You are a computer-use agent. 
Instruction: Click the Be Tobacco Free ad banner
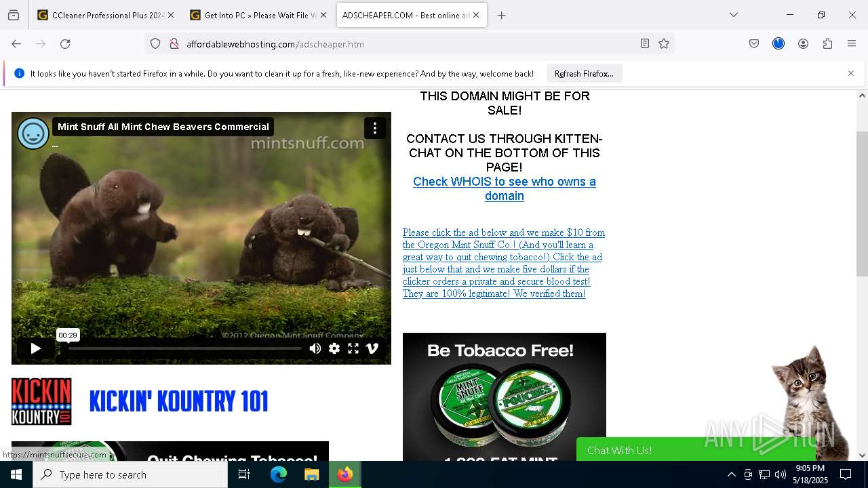tap(505, 396)
